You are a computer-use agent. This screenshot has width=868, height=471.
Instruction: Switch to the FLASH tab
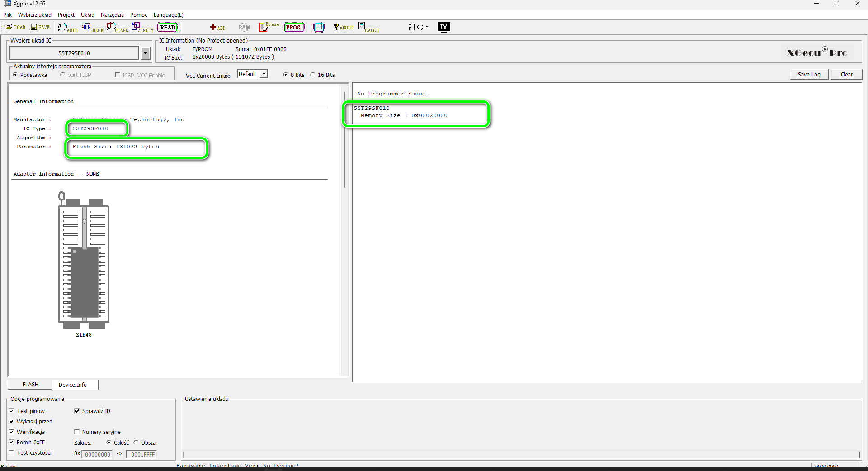30,385
